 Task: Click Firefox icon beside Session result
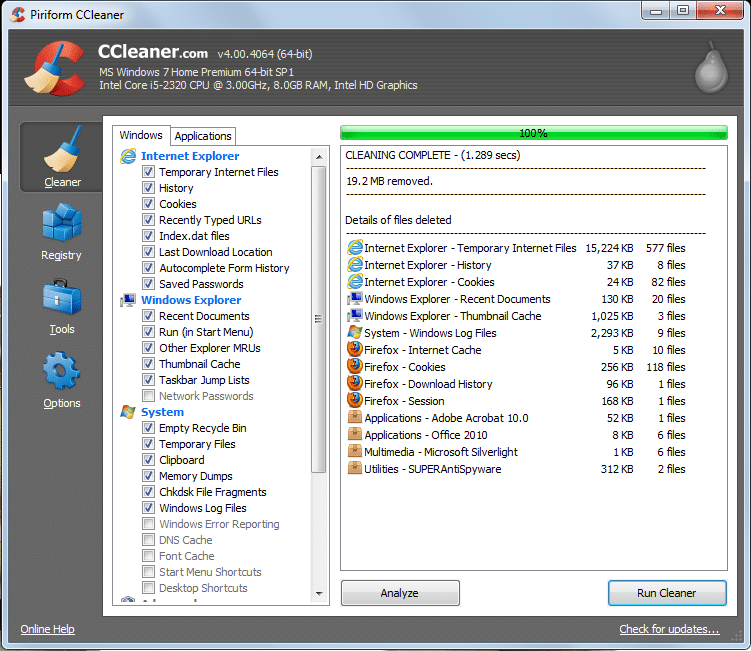(x=355, y=400)
